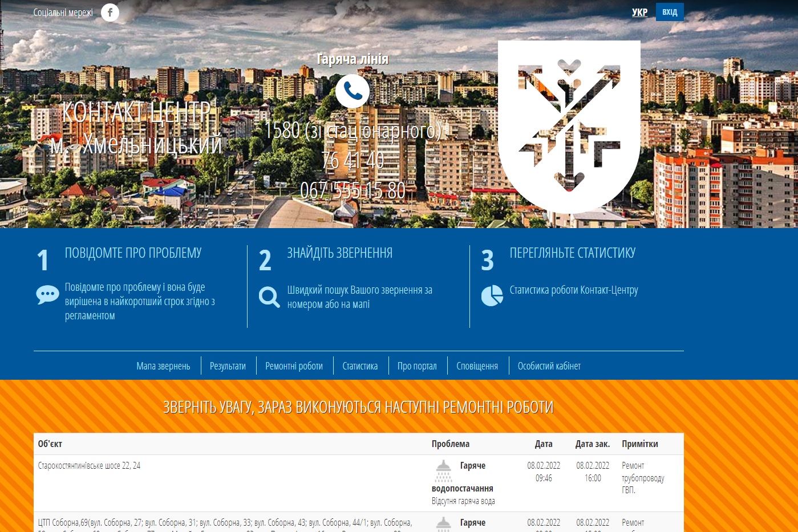This screenshot has width=798, height=532.
Task: Open Особистий кабінет menu item
Action: tap(549, 366)
